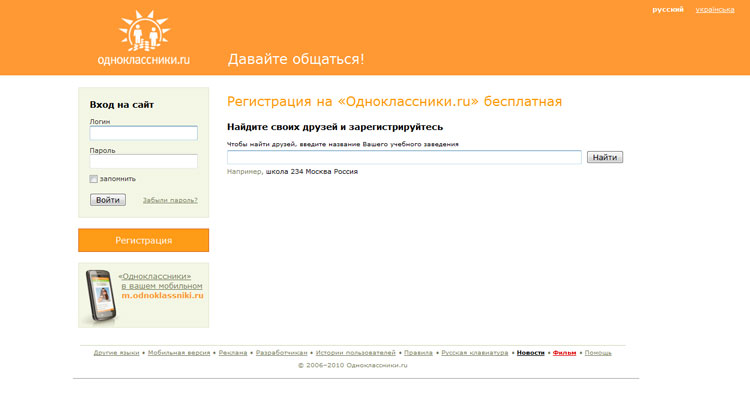Open the Другие языки footer link

pyautogui.click(x=116, y=353)
